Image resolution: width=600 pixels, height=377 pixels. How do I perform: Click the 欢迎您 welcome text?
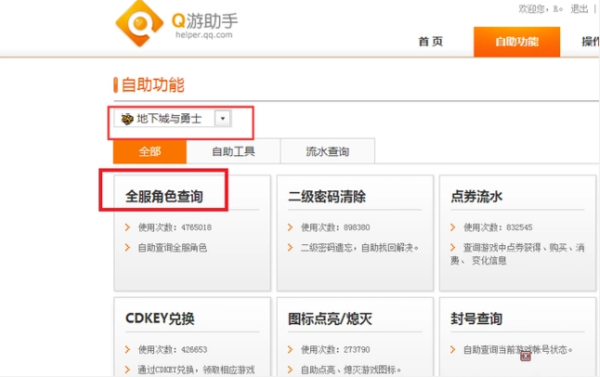(540, 8)
